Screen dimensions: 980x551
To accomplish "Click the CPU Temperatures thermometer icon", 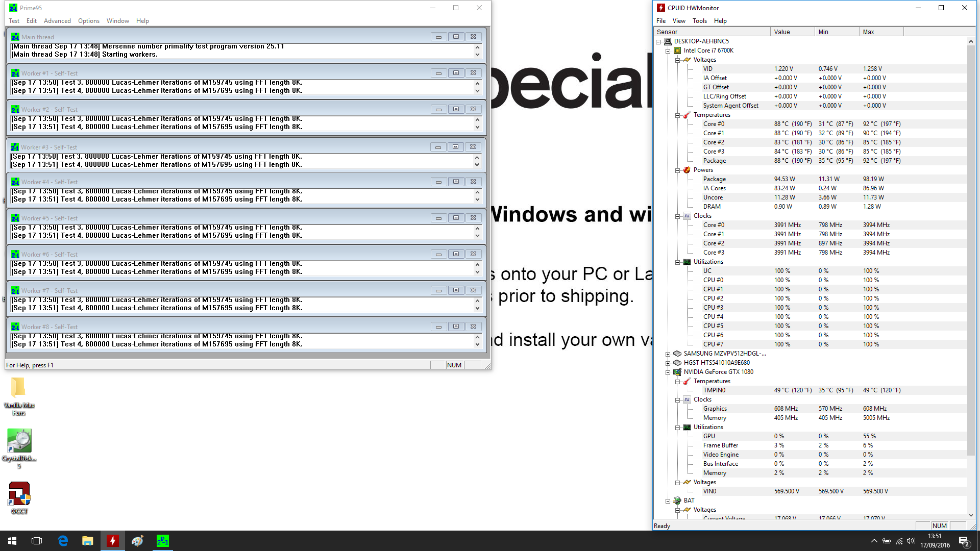I will (687, 115).
